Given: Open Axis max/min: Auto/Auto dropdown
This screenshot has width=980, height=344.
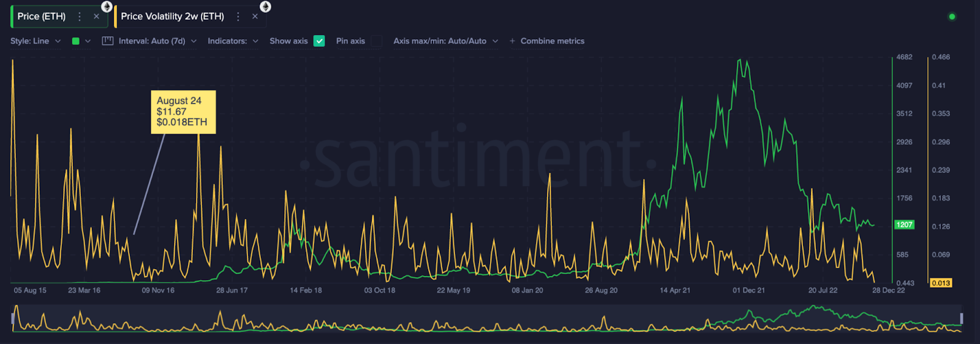Looking at the screenshot, I should click(445, 41).
